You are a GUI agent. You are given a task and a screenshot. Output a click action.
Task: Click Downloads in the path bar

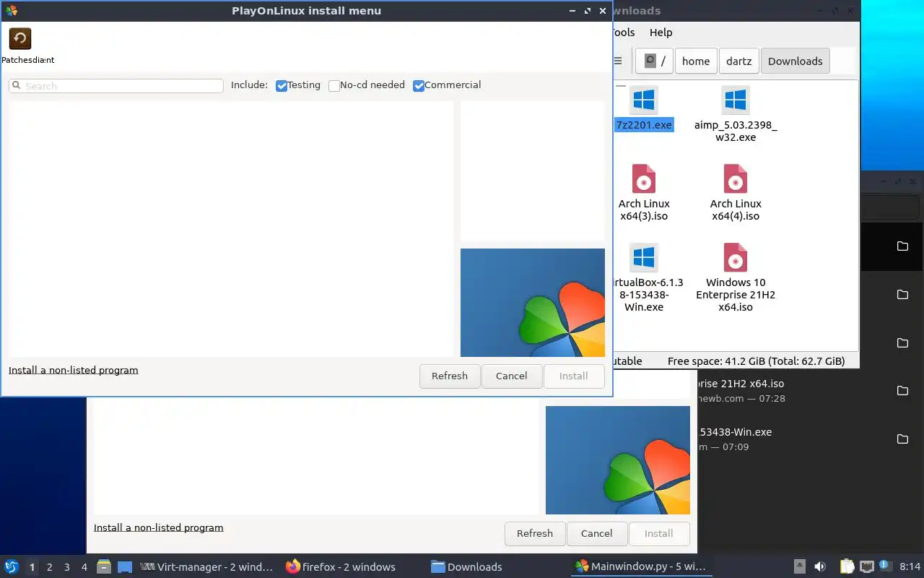pyautogui.click(x=796, y=61)
